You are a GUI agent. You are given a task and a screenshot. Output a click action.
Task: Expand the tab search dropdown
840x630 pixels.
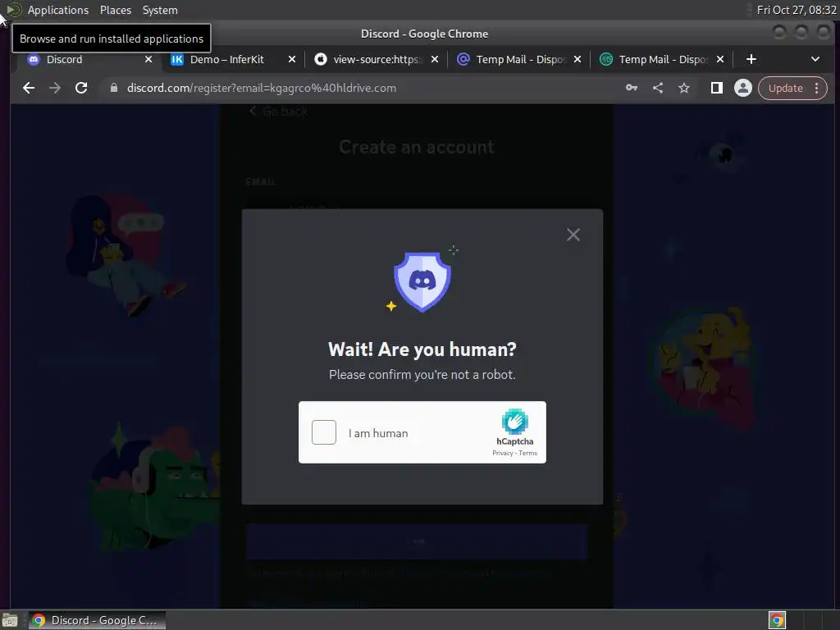[815, 59]
